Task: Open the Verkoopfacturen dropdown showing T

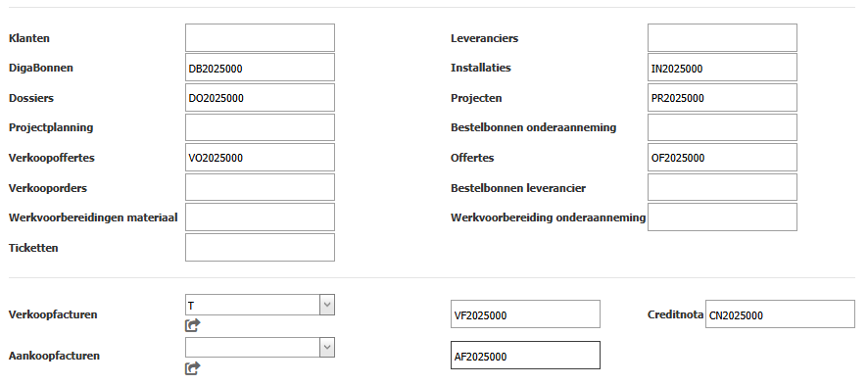Action: (260, 305)
